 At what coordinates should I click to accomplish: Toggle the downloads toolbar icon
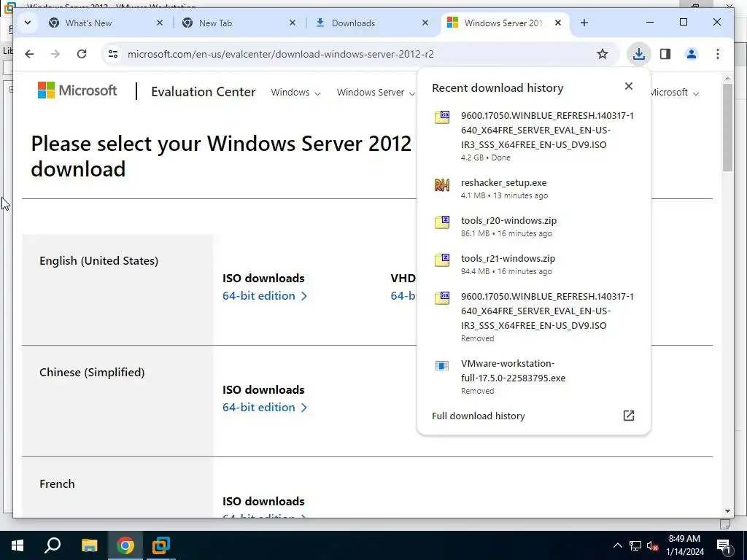[x=639, y=54]
